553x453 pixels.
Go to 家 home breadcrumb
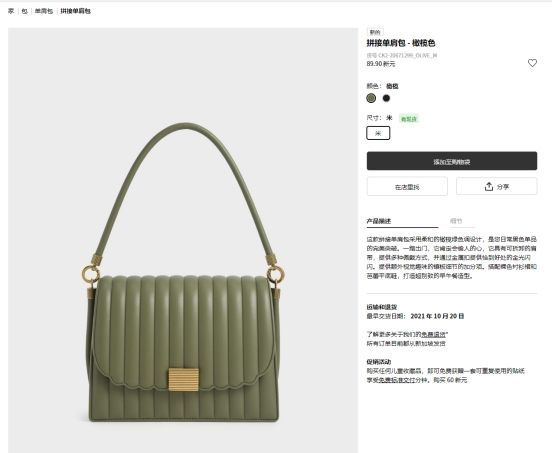coord(11,11)
